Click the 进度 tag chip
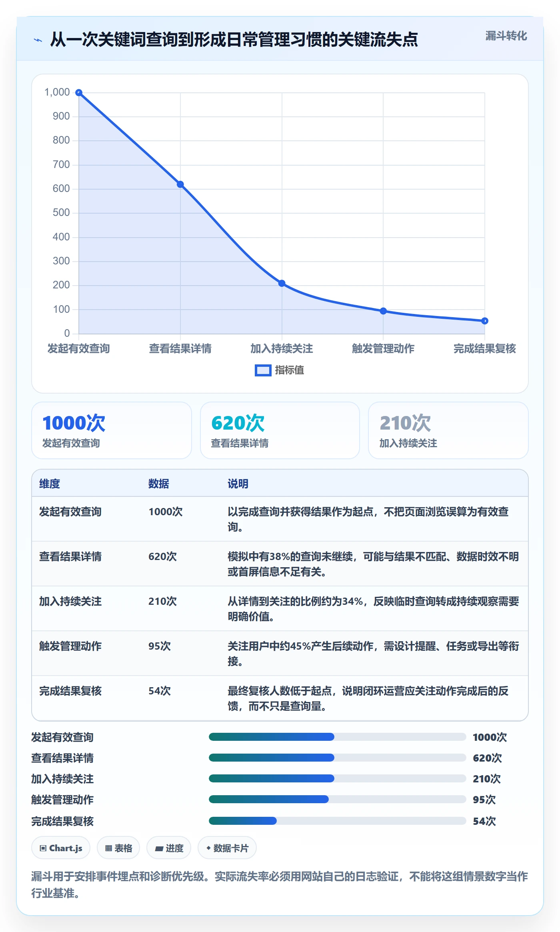The image size is (560, 932). [x=169, y=848]
